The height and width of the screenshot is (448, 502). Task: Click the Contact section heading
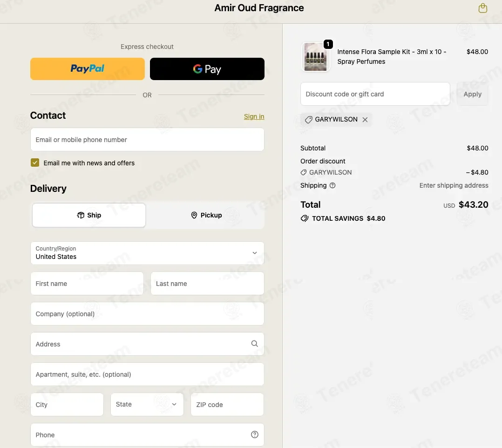click(x=48, y=115)
